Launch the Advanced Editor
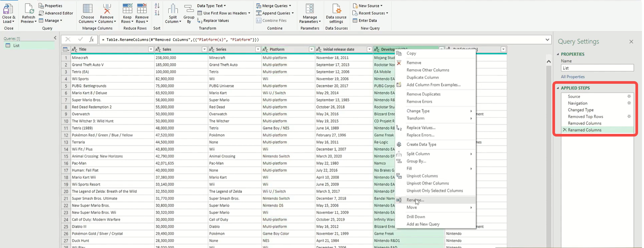 coord(56,13)
